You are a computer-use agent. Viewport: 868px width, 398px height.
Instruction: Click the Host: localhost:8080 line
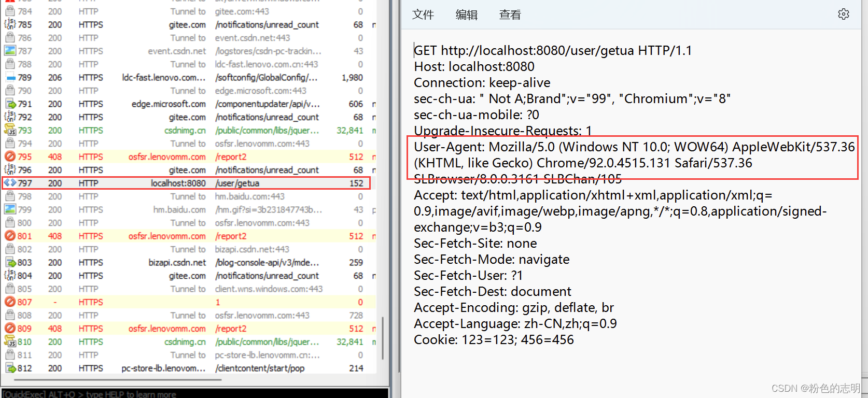(474, 66)
